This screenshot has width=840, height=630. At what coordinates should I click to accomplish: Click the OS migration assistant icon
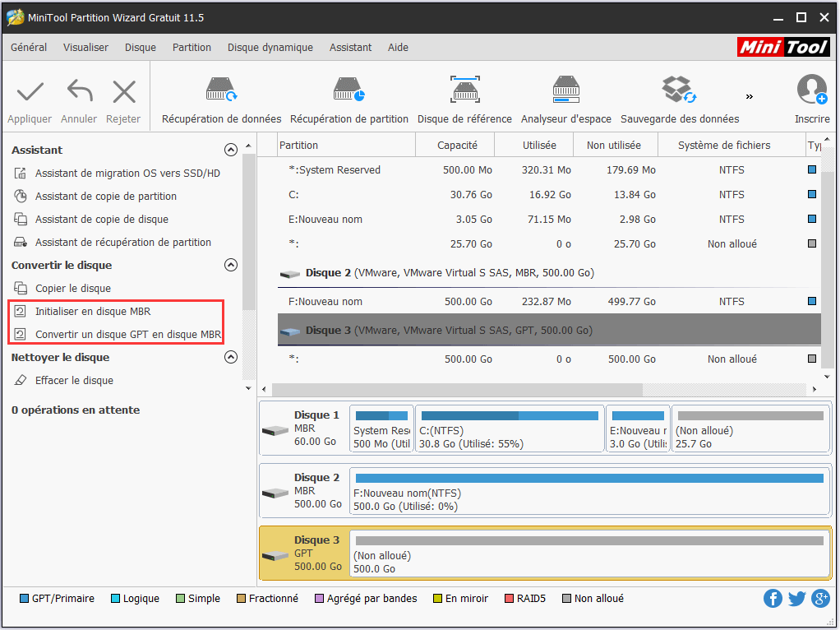(x=21, y=174)
